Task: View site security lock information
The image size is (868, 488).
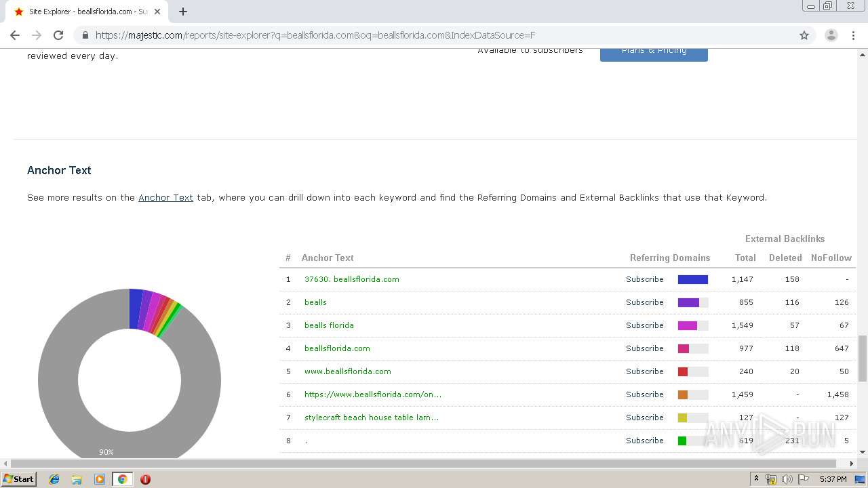Action: coord(85,35)
